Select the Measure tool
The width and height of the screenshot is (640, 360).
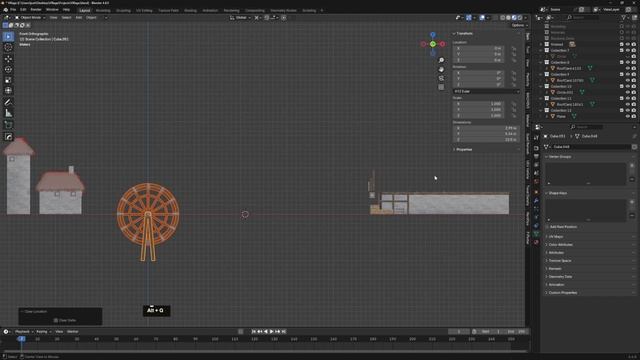coord(8,113)
